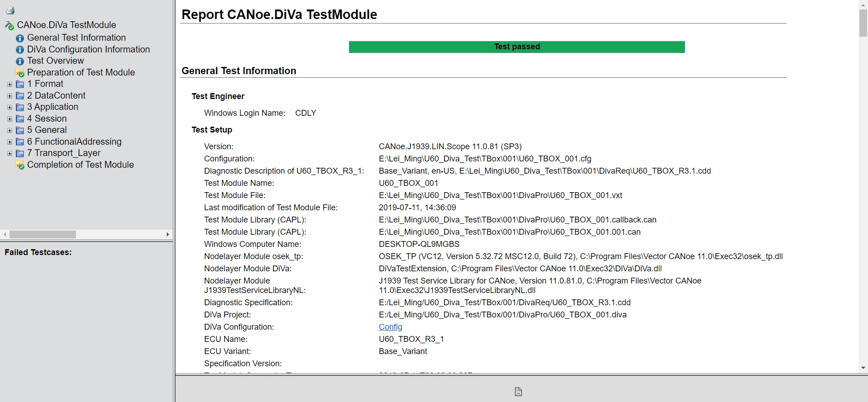Select the 4 Session tree entry

click(x=47, y=118)
